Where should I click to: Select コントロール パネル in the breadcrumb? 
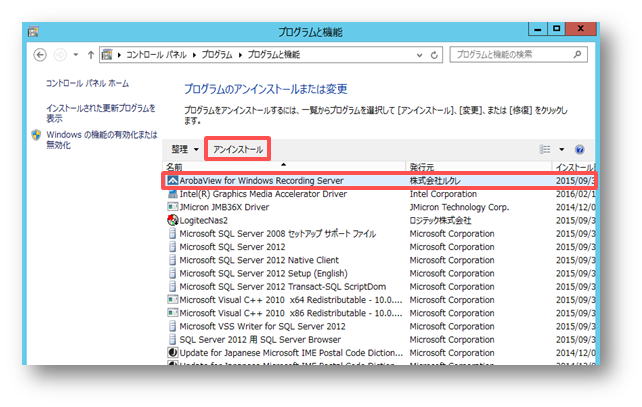[156, 55]
